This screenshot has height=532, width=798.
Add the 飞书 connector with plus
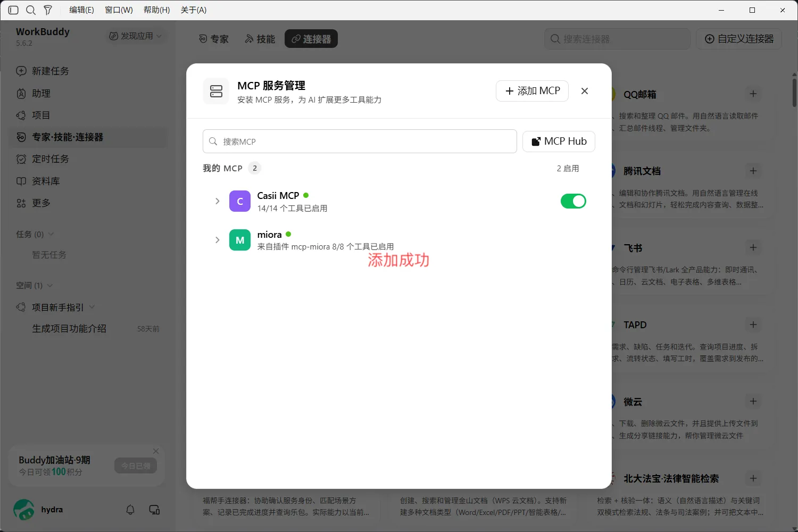coord(753,247)
